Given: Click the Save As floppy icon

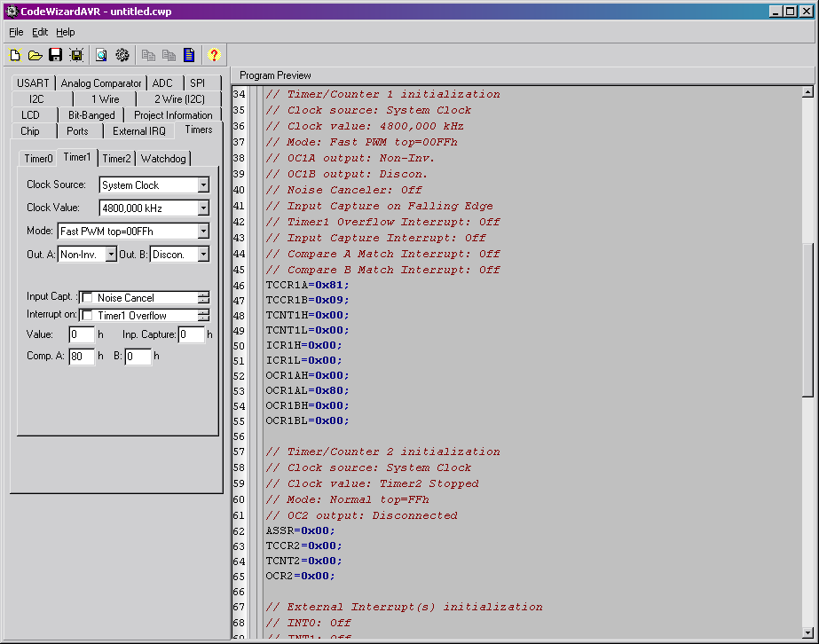Looking at the screenshot, I should pos(77,55).
